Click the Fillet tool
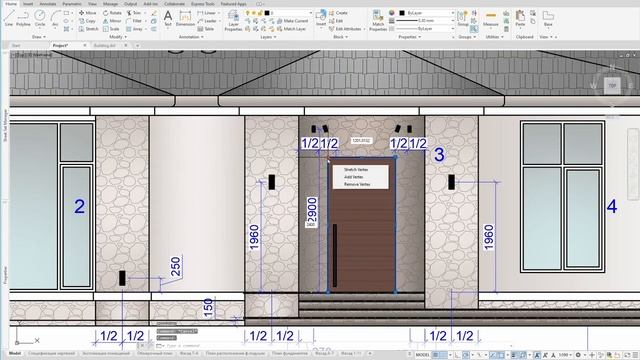 (x=133, y=21)
